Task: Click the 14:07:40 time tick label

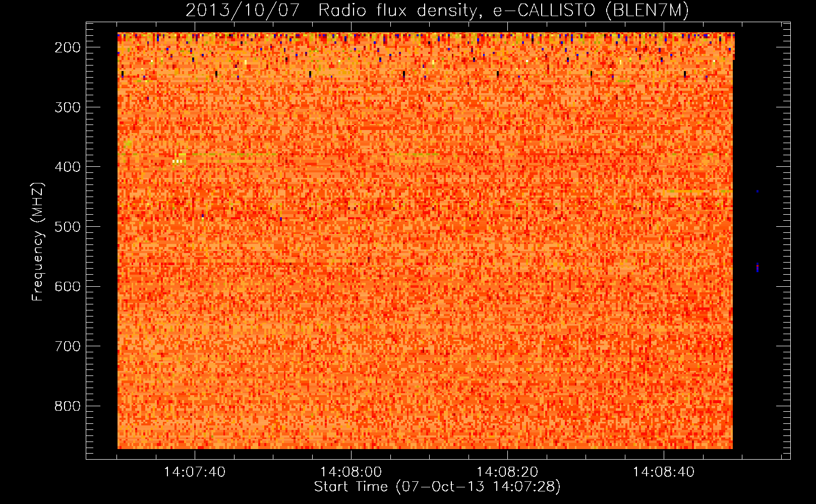Action: click(x=195, y=472)
